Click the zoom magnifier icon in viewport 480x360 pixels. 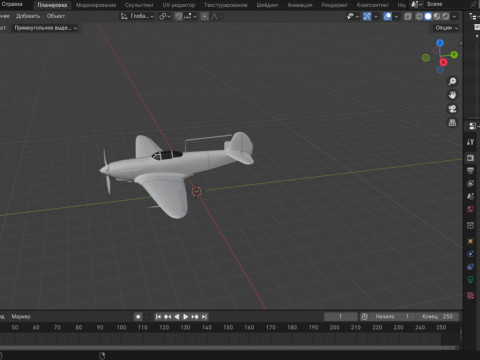coord(452,81)
